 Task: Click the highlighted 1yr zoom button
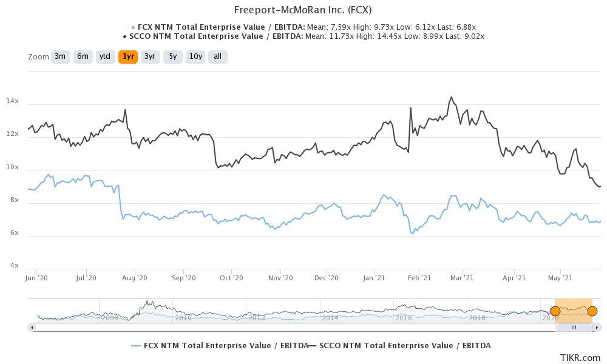(127, 56)
